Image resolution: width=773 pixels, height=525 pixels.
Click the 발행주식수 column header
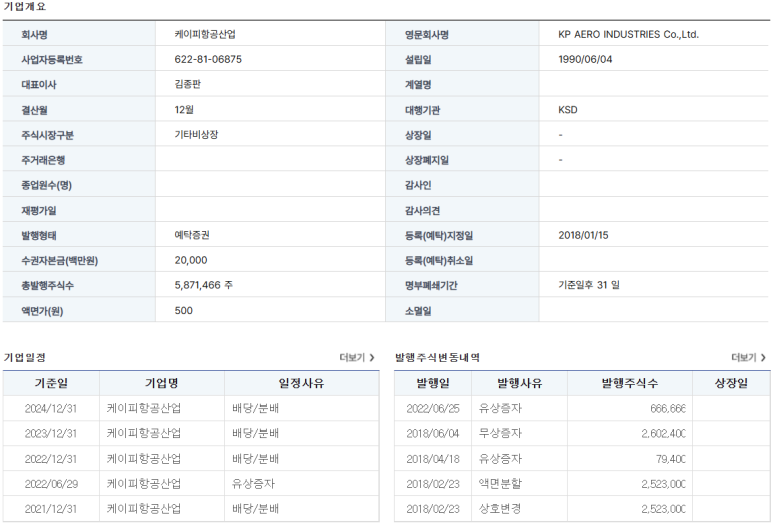pos(630,383)
